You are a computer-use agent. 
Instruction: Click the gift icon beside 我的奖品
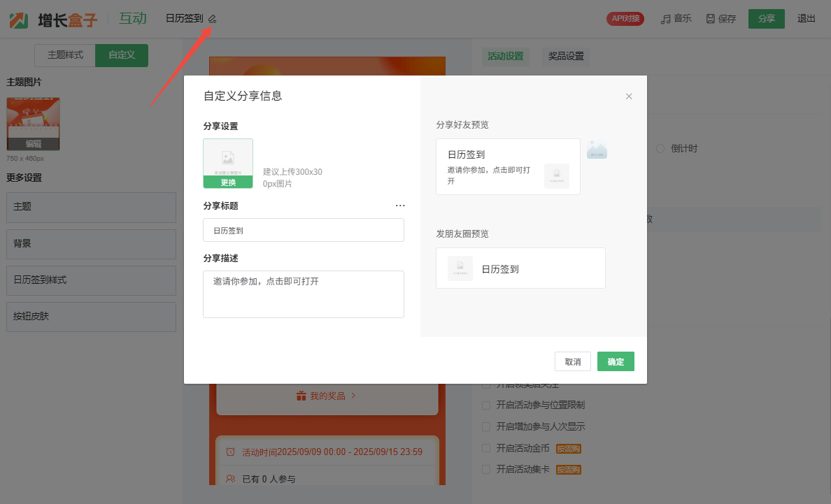tap(301, 396)
